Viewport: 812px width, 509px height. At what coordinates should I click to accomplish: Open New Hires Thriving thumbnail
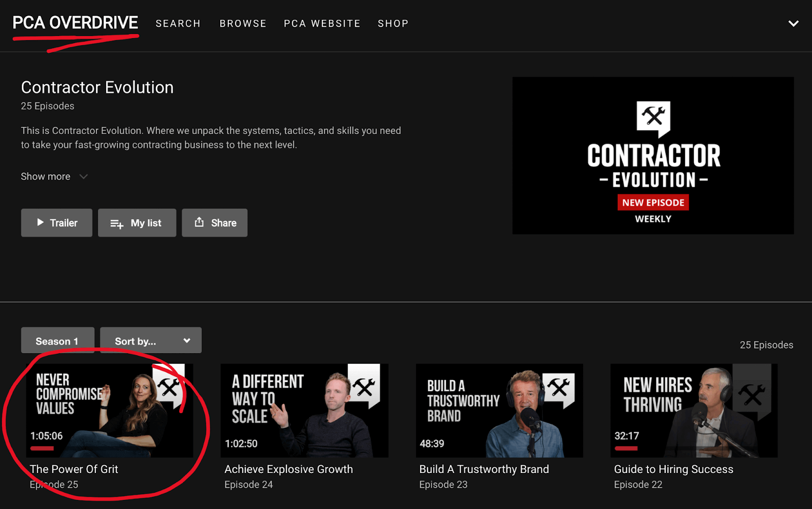click(x=694, y=411)
